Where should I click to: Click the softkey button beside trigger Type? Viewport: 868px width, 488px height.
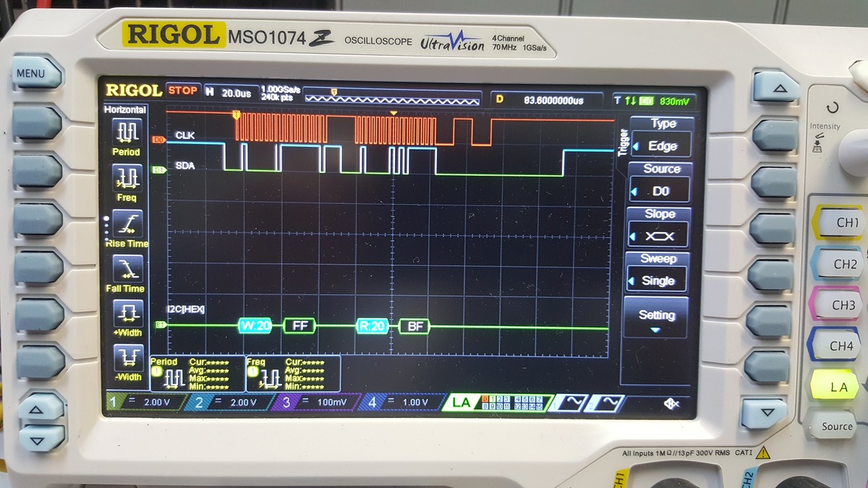(775, 134)
